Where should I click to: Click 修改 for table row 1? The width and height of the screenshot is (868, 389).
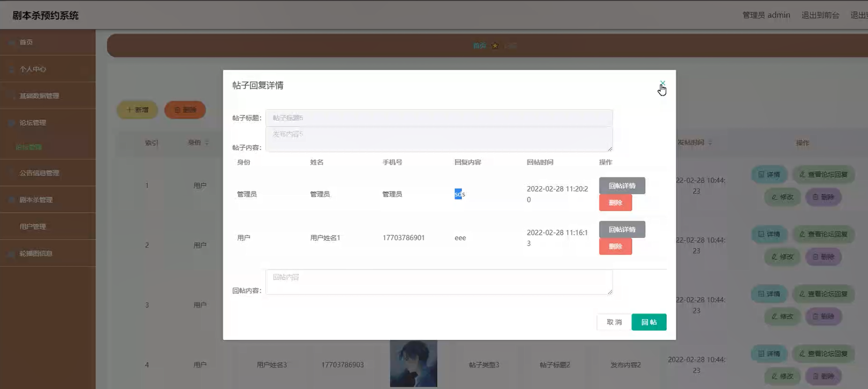click(783, 197)
